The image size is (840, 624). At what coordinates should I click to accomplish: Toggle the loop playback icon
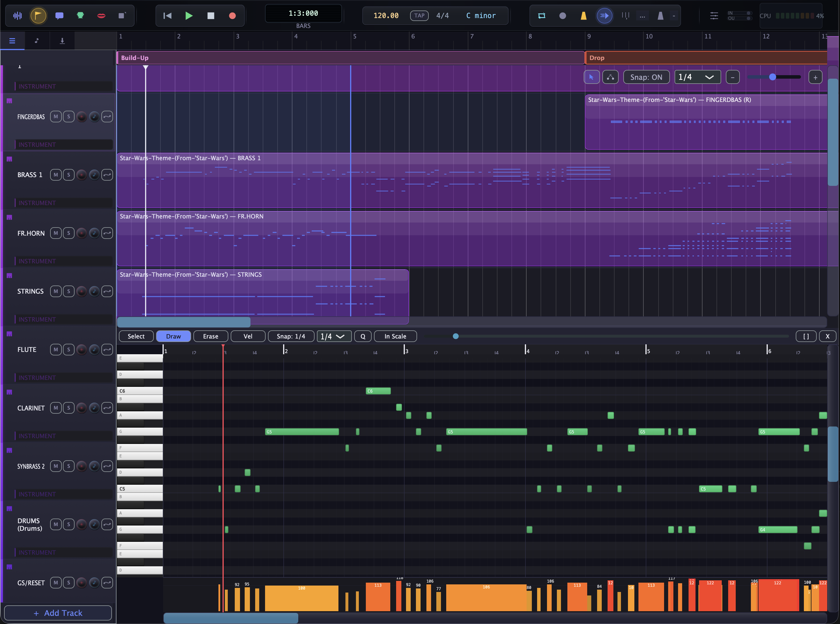(541, 15)
